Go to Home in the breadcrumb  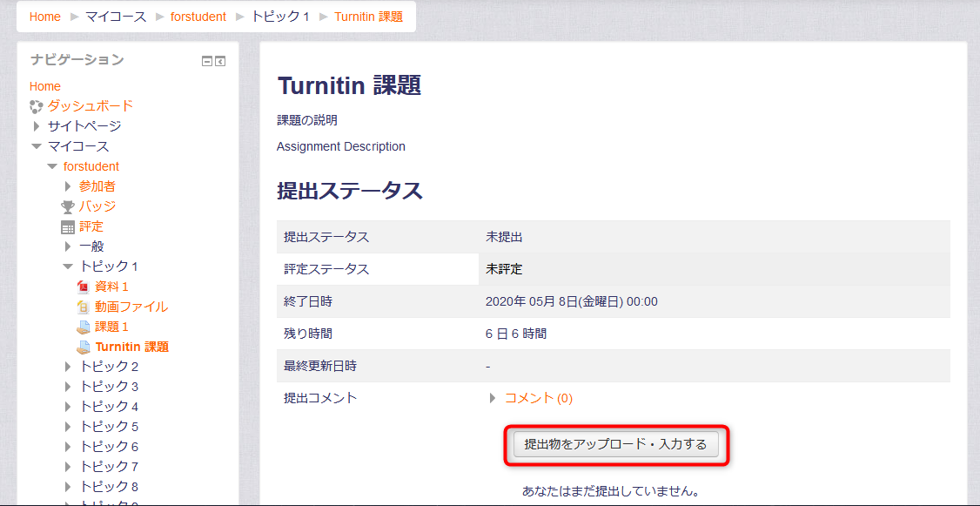(45, 17)
